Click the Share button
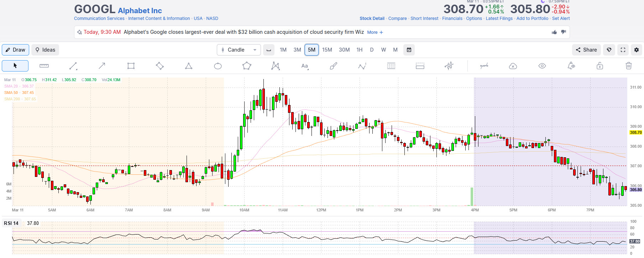The width and height of the screenshot is (644, 258). (x=586, y=50)
